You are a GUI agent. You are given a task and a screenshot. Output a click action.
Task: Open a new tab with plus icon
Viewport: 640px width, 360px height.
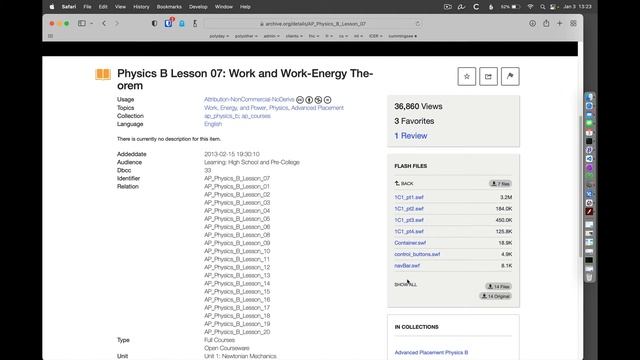pyautogui.click(x=560, y=24)
